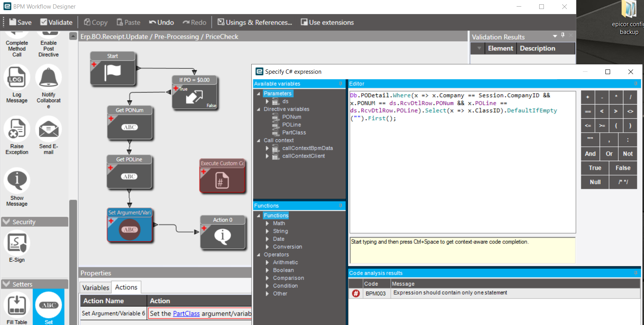Expand the callContextClient node
644x325 pixels.
[267, 156]
